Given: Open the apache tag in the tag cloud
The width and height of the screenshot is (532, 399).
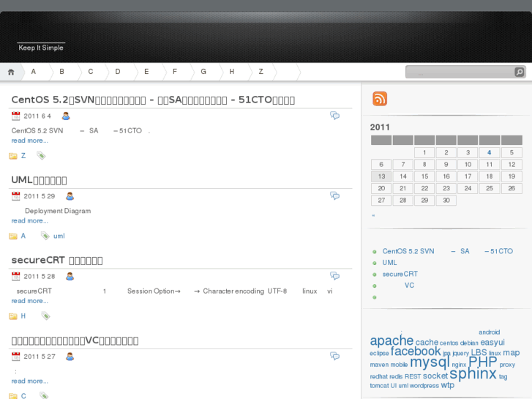Looking at the screenshot, I should [391, 340].
